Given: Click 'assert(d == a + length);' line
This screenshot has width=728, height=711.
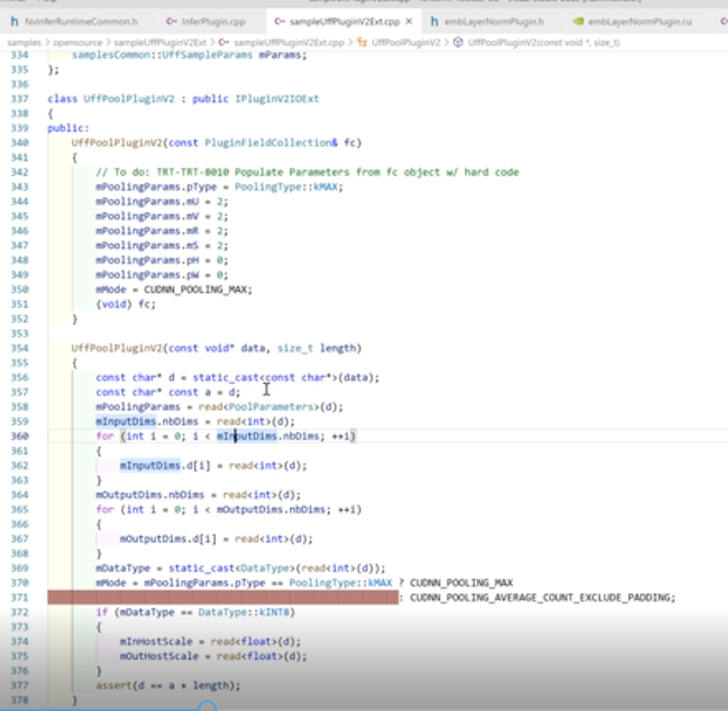Looking at the screenshot, I should click(168, 686).
